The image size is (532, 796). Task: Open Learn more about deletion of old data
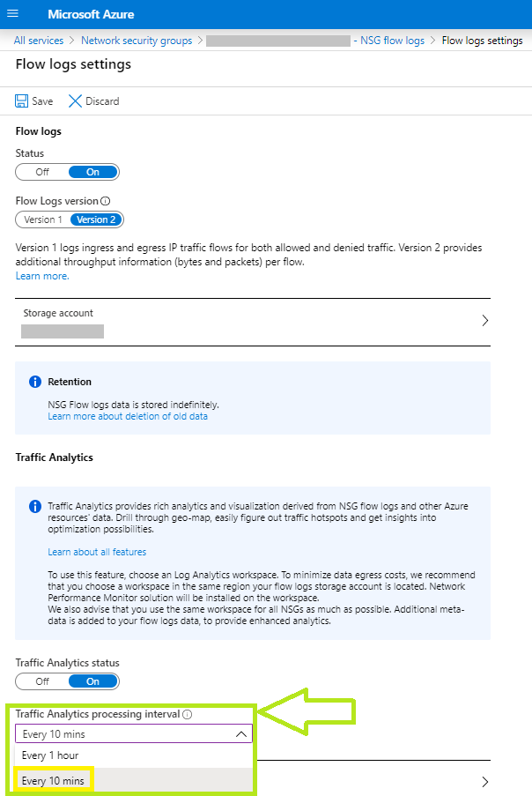point(128,416)
